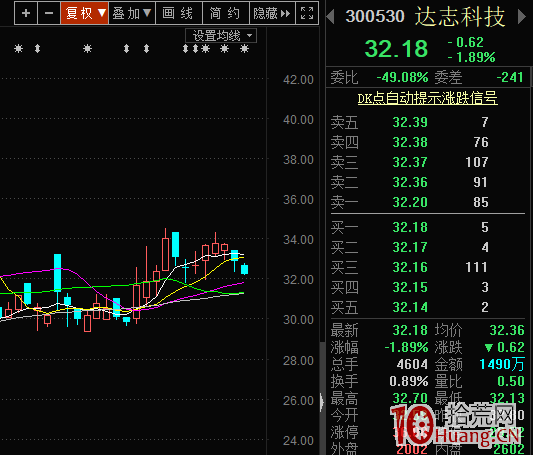Click last star event marker at chart top
This screenshot has height=455, width=533.
[x=244, y=49]
